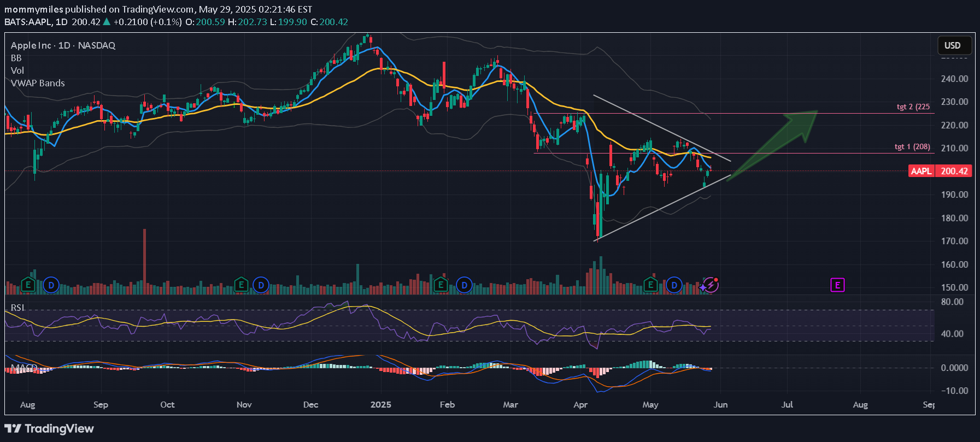Click the +0.2100 (+0.1%) change text
980x442 pixels.
coord(148,22)
